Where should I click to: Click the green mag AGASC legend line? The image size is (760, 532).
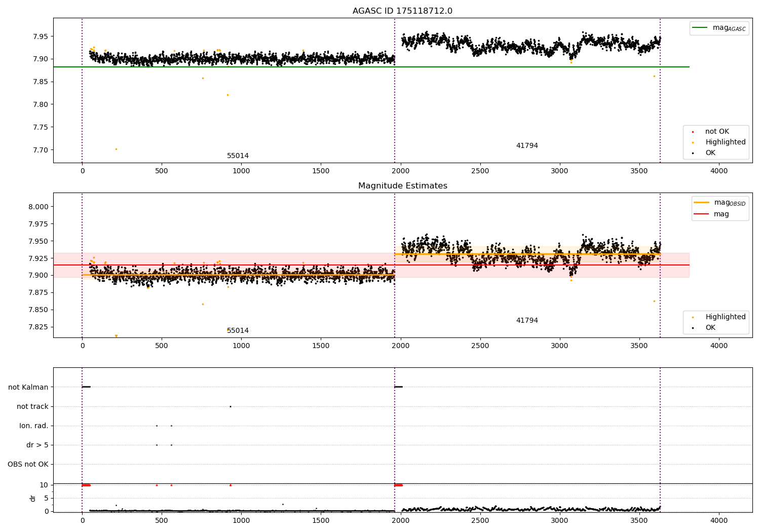coord(700,28)
